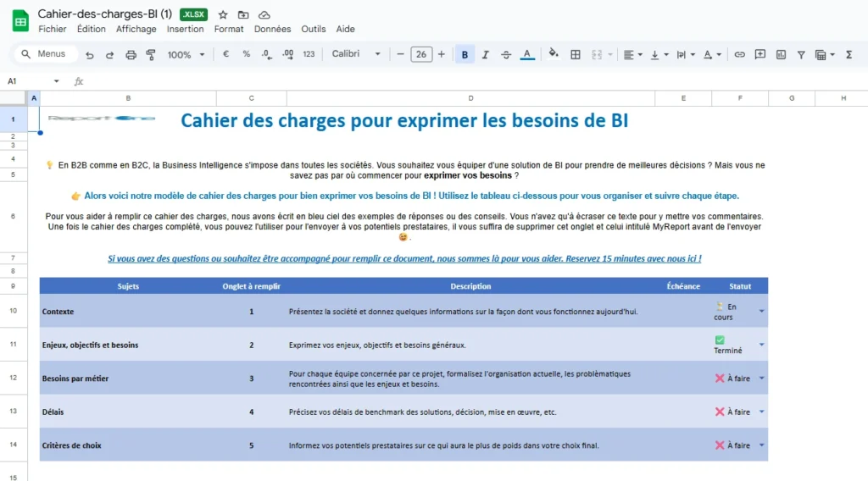
Task: Open the Insertion menu
Action: pyautogui.click(x=186, y=29)
